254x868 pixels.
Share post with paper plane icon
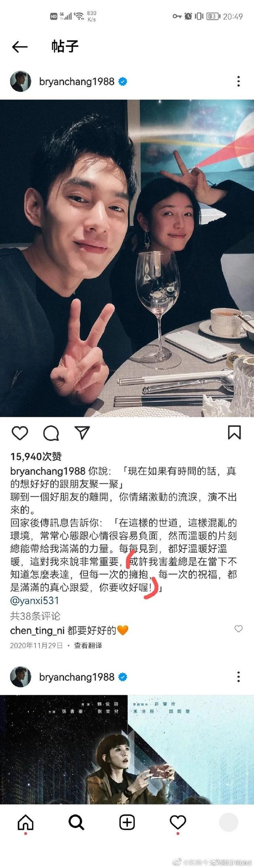click(82, 433)
